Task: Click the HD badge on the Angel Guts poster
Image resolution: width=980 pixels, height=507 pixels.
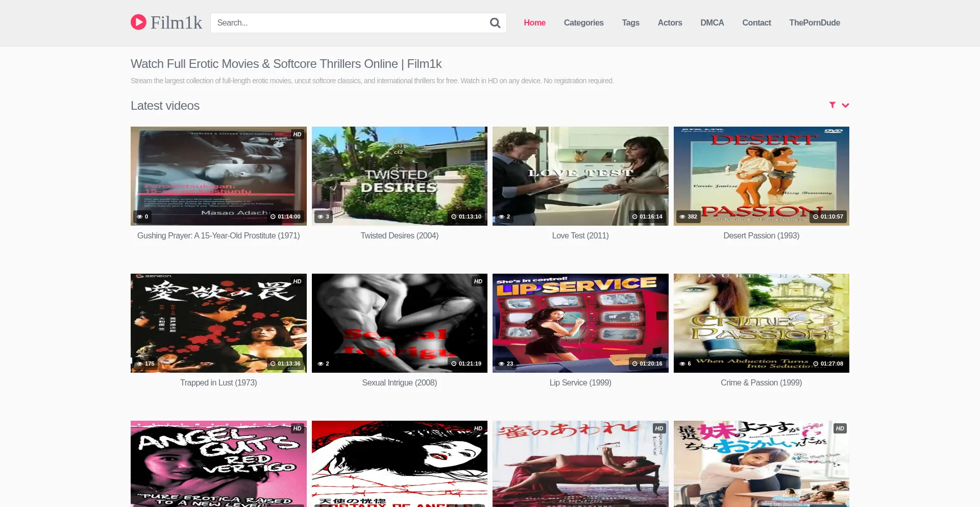Action: click(x=298, y=428)
